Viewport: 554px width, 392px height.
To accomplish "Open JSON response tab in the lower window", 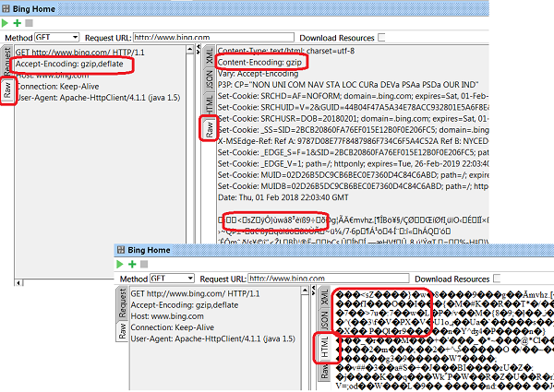I will pos(325,320).
